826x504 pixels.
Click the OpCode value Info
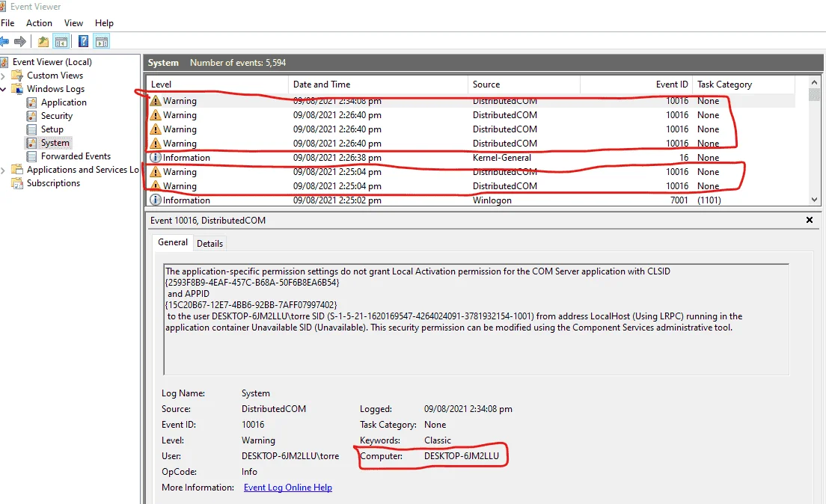click(x=249, y=472)
